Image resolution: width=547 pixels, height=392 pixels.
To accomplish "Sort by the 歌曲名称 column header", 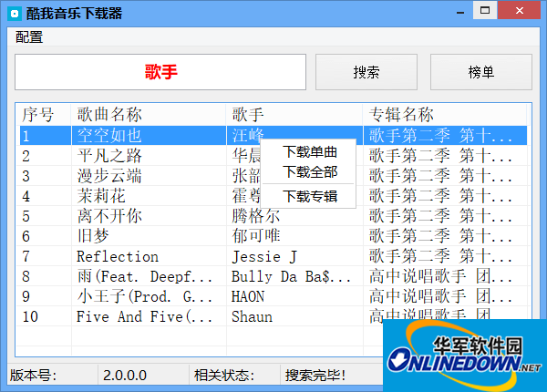I will point(149,114).
